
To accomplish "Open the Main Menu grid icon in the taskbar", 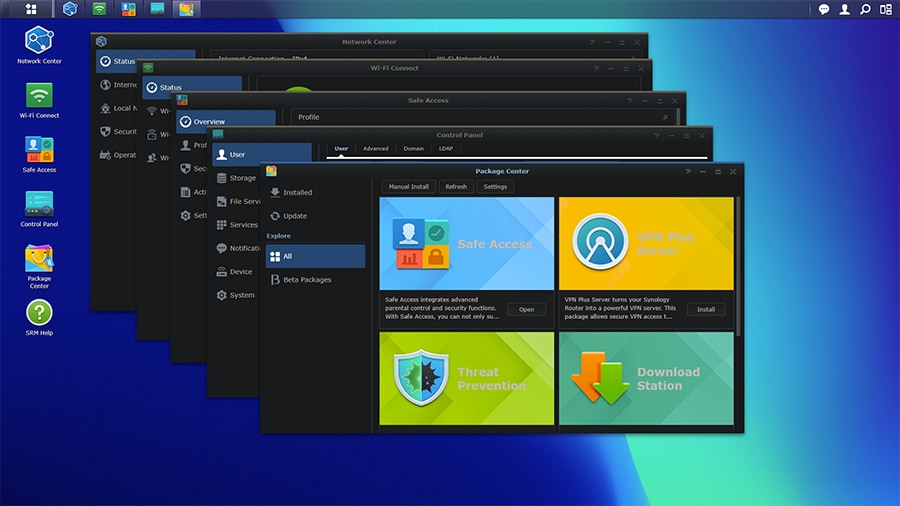I will coord(31,9).
